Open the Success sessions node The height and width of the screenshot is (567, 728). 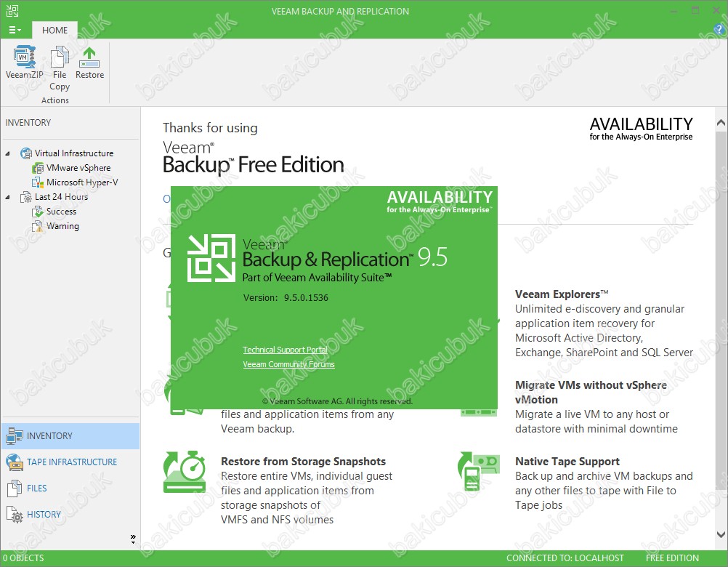tap(61, 212)
